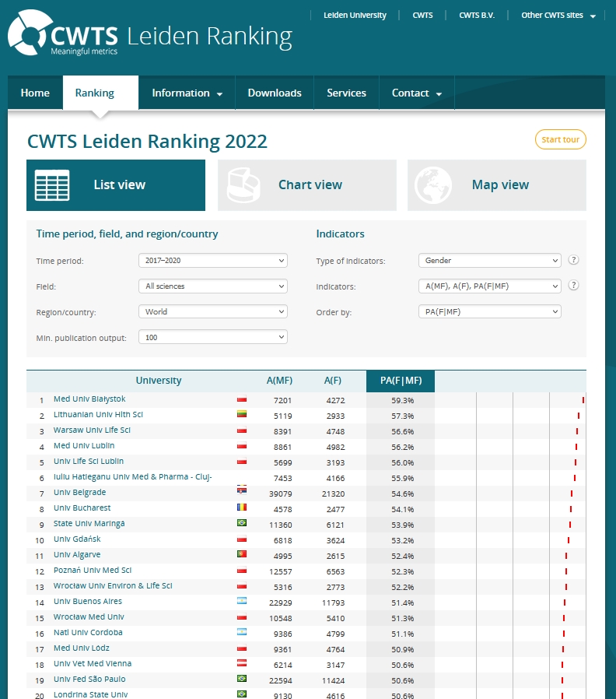The height and width of the screenshot is (699, 616).
Task: Click flag icon for Med Univ Białystok
Action: click(x=242, y=399)
